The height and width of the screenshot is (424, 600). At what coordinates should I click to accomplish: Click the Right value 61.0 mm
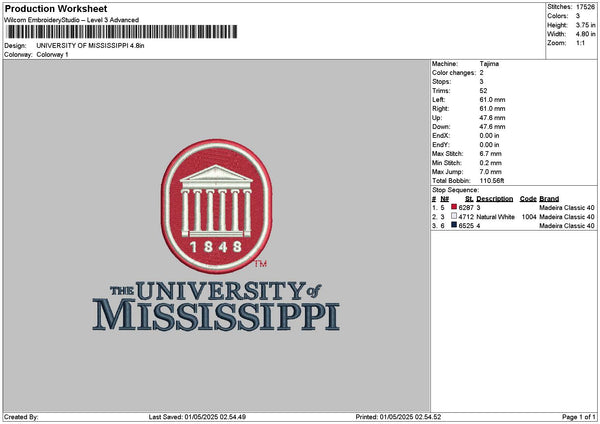[x=492, y=109]
